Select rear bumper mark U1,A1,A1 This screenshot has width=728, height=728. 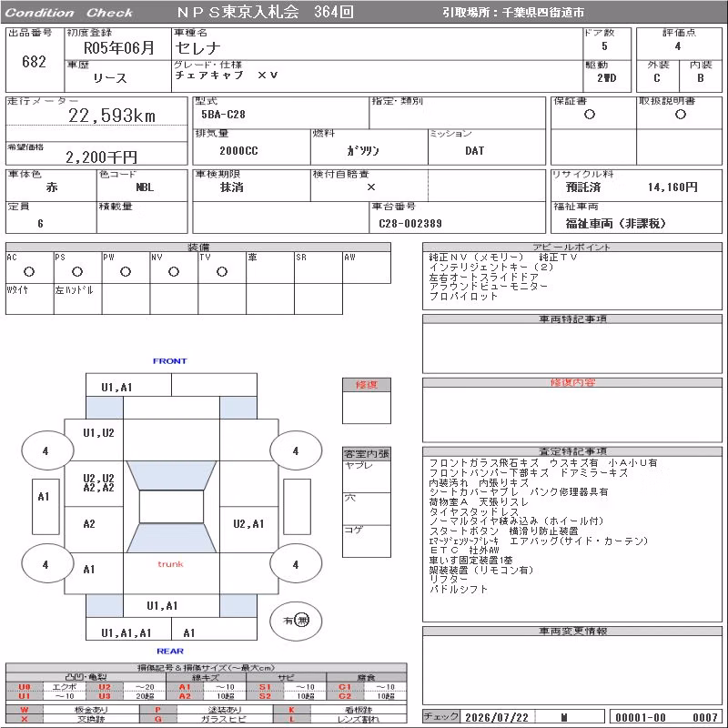(x=126, y=633)
